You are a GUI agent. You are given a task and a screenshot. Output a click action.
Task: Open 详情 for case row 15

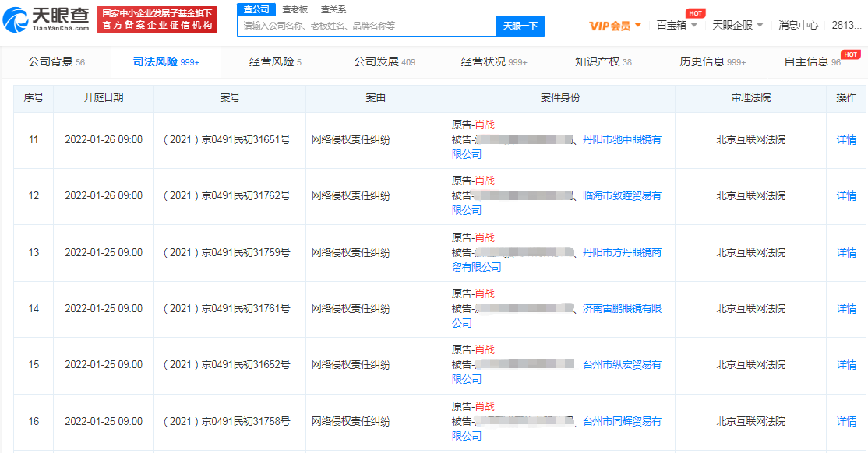pyautogui.click(x=846, y=365)
